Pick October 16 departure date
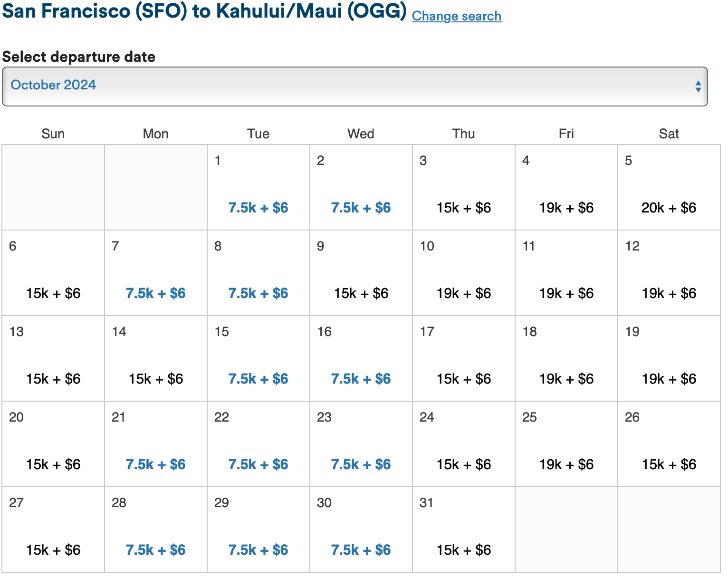Screen dimensions: 728x578 (x=361, y=379)
